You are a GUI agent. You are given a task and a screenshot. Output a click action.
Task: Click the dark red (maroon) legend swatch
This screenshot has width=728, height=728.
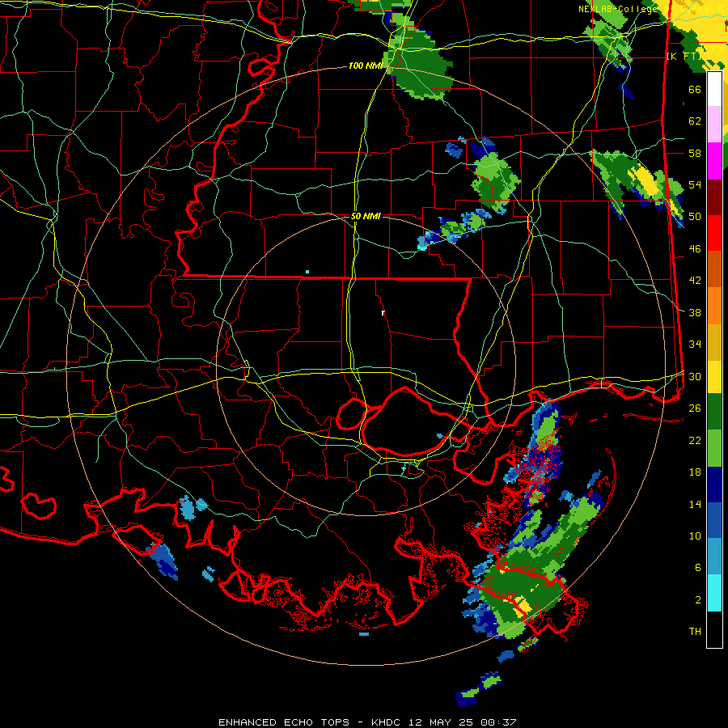pos(714,197)
